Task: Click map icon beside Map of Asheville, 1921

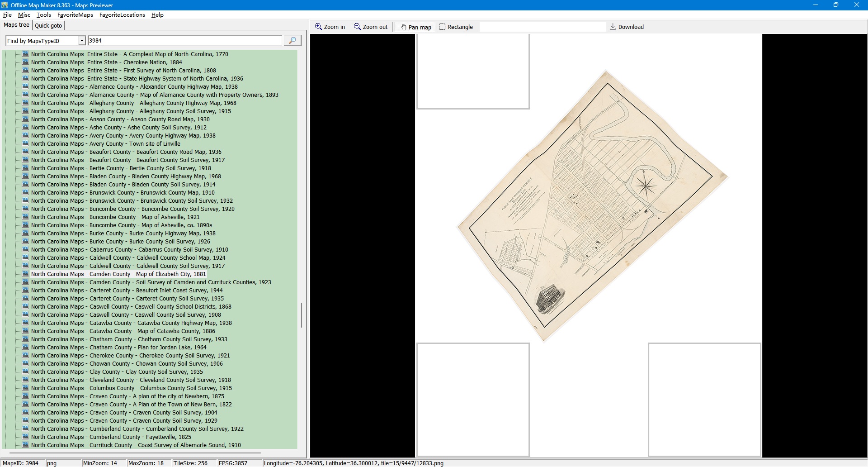Action: (25, 217)
